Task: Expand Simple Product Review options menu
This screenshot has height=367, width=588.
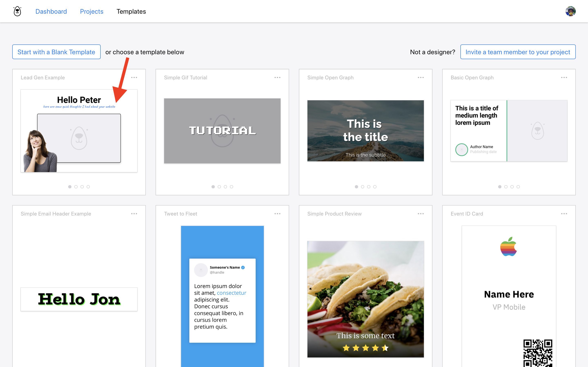Action: tap(421, 214)
